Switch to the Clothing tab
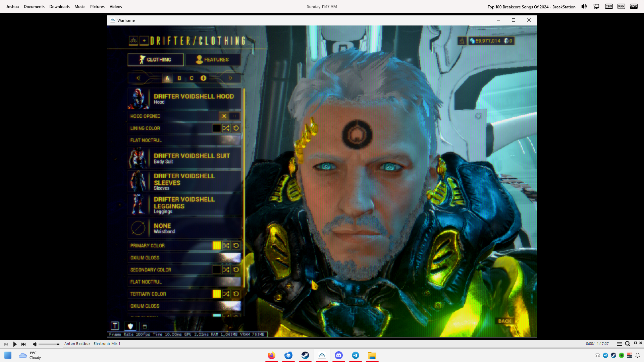 pyautogui.click(x=156, y=60)
